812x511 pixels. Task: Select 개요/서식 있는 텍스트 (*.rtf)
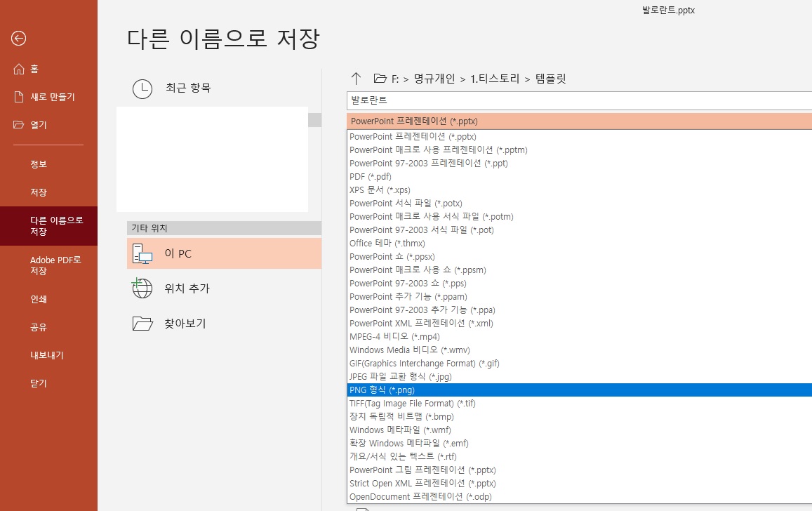point(580,457)
